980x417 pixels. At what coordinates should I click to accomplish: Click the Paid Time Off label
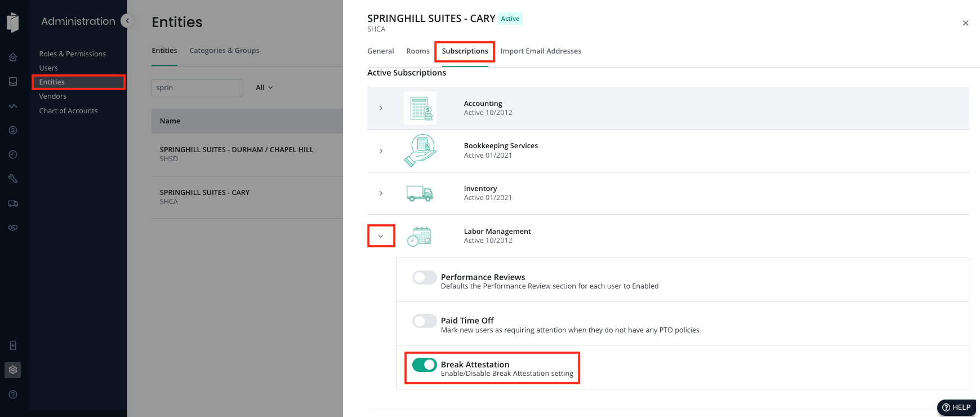pyautogui.click(x=467, y=321)
